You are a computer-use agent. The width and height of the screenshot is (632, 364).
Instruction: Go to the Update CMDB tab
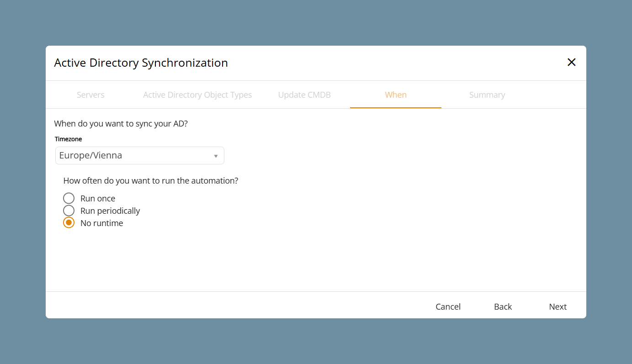[x=304, y=95]
